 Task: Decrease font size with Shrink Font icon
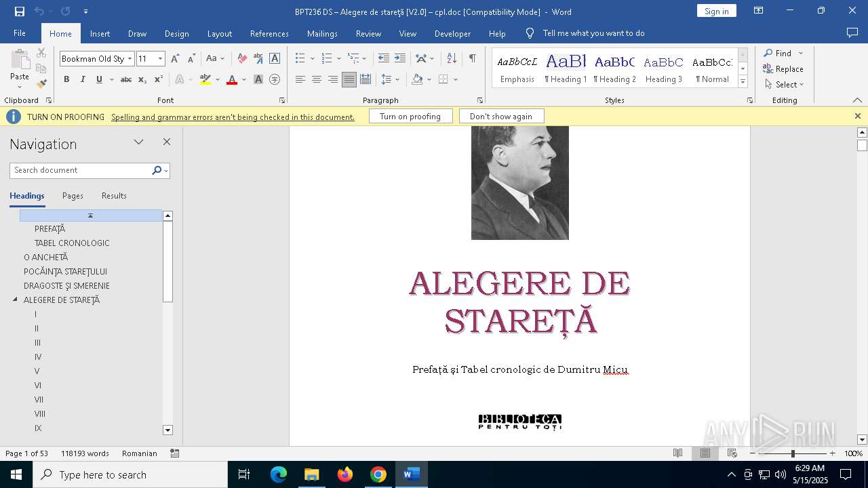[x=191, y=59]
